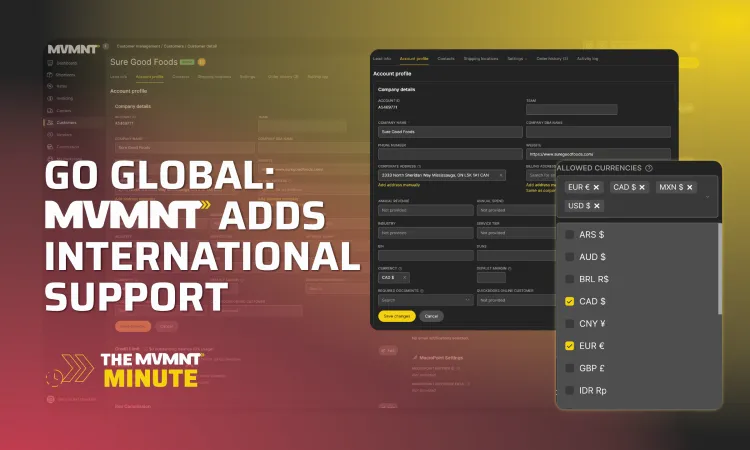
Task: Remove CAD $ from the Currency field
Action: click(x=405, y=277)
